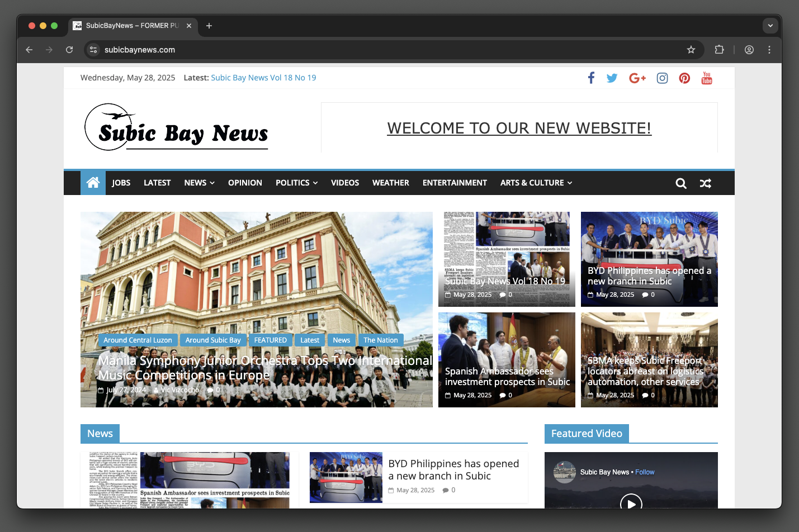Open latest link Subic Bay News Vol 18 No 19
The image size is (799, 532).
pos(263,78)
